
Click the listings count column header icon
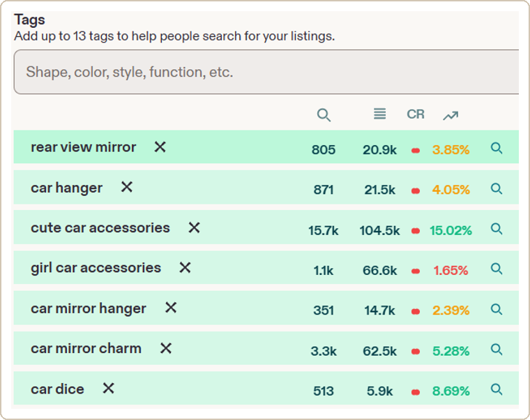click(x=379, y=114)
